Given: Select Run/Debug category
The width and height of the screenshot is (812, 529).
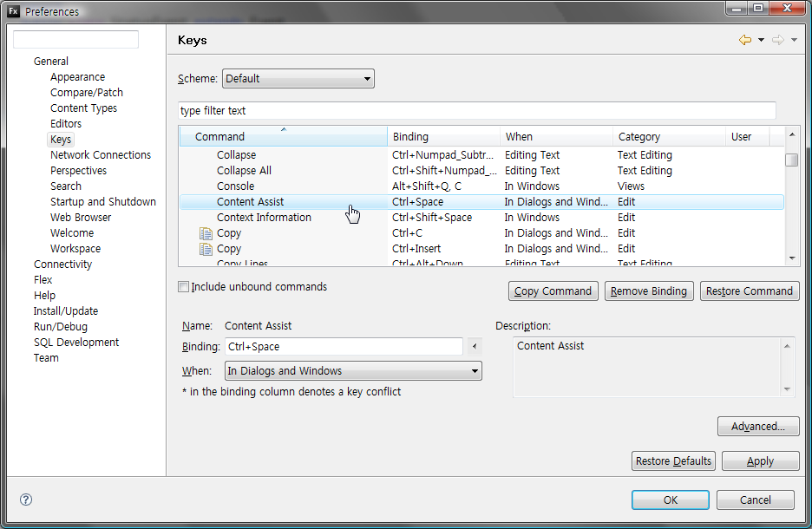Looking at the screenshot, I should (x=61, y=327).
